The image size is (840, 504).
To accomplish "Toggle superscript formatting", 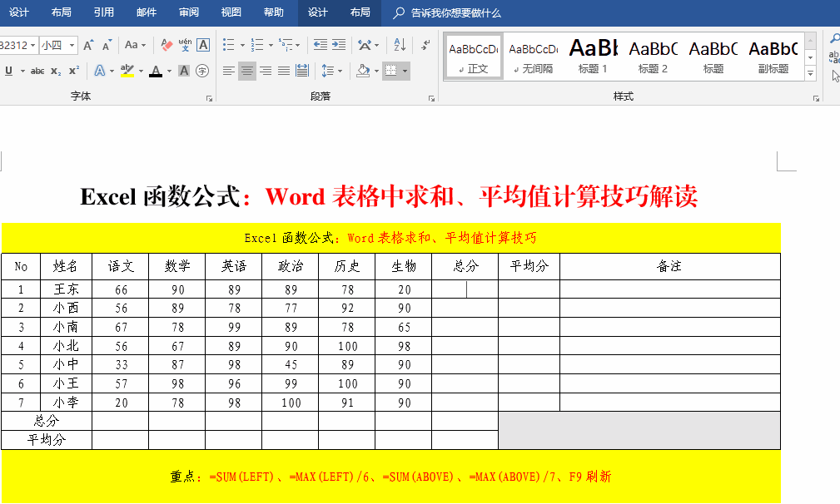I will (74, 72).
